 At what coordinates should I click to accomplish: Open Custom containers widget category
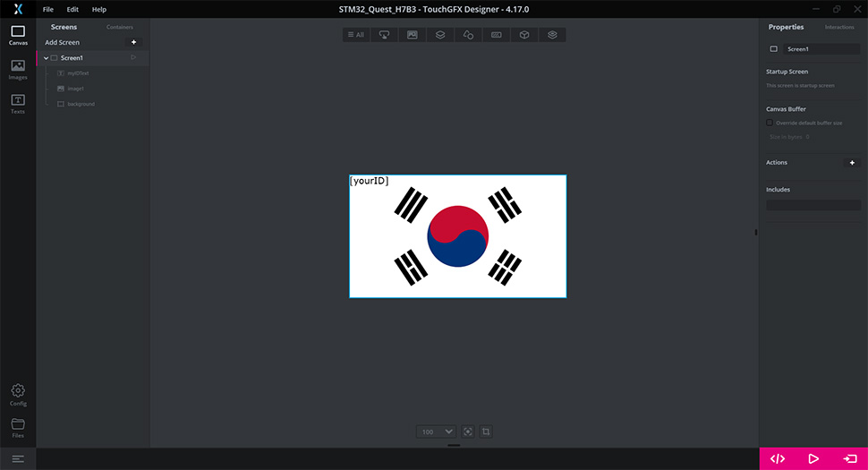(552, 35)
